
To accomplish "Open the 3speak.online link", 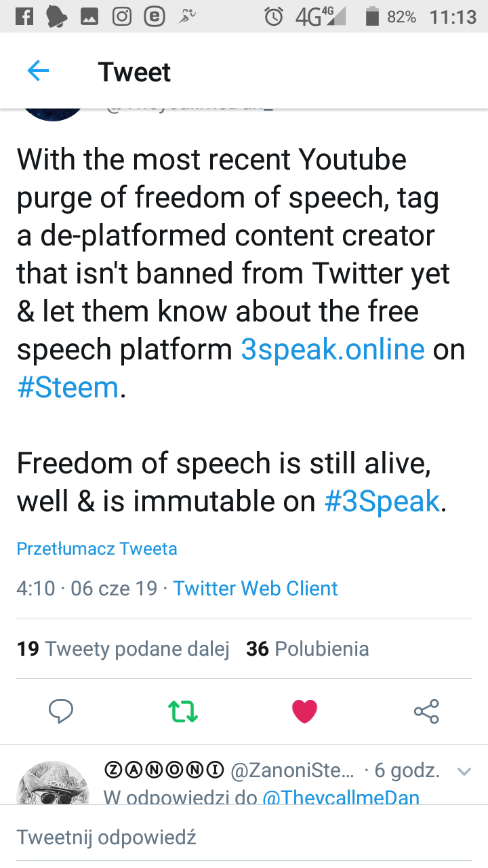I will click(x=333, y=349).
